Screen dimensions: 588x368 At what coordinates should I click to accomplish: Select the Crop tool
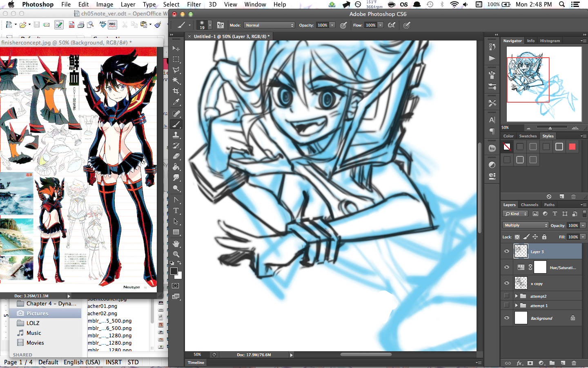tap(176, 91)
